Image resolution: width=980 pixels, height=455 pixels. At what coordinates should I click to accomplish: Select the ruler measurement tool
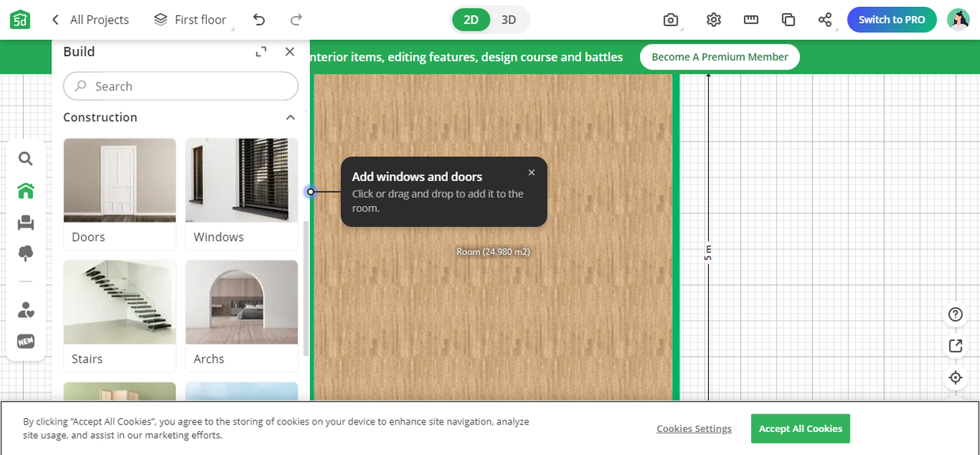pyautogui.click(x=751, y=20)
